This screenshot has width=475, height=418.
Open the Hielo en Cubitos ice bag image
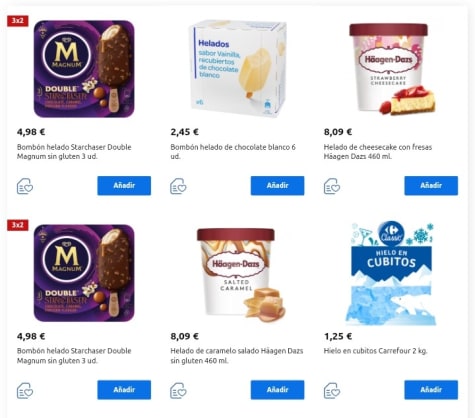click(390, 273)
